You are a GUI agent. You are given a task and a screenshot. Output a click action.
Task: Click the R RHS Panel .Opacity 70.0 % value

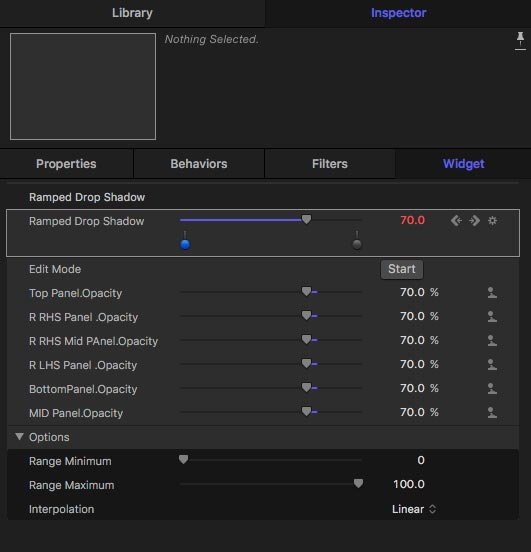(x=419, y=316)
